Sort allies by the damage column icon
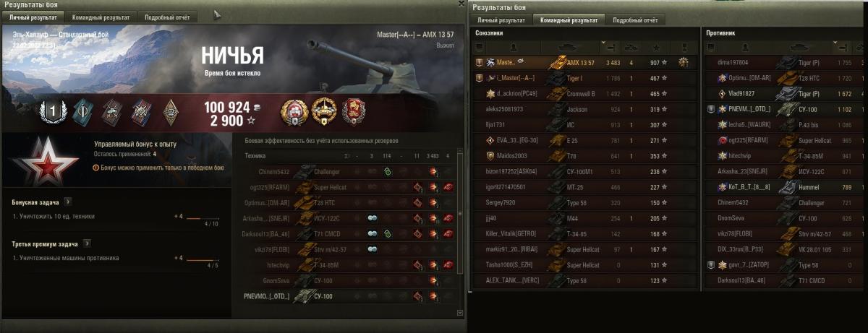This screenshot has width=868, height=333. click(x=610, y=48)
